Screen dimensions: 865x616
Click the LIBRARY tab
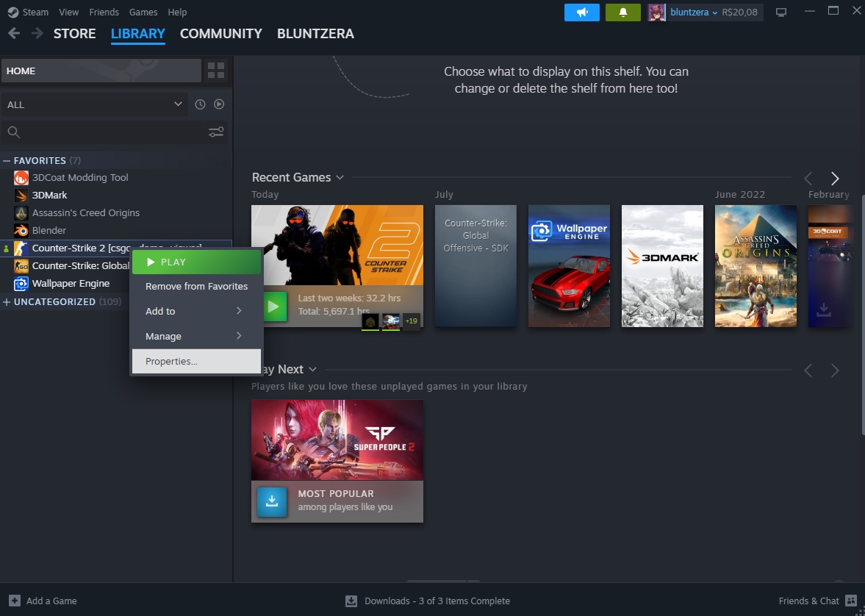138,34
